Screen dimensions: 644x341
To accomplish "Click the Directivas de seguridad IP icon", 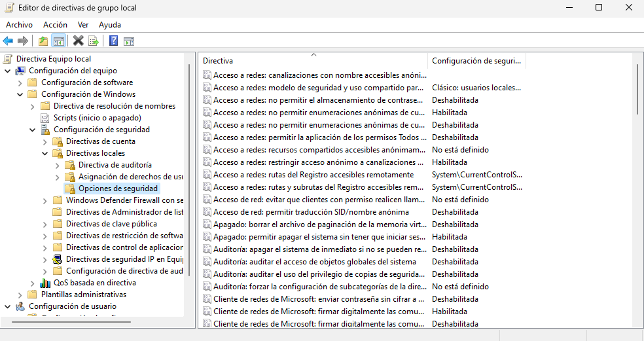I will point(58,259).
